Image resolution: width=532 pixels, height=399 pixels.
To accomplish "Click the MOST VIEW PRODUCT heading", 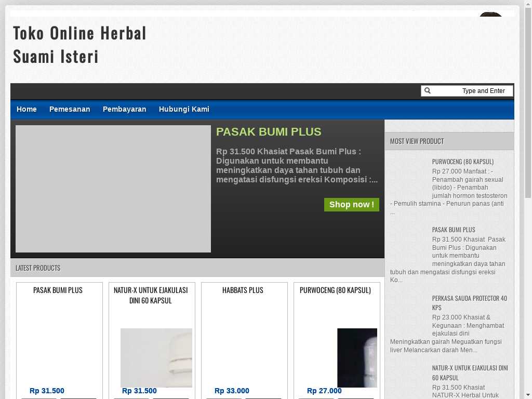I will click(417, 141).
